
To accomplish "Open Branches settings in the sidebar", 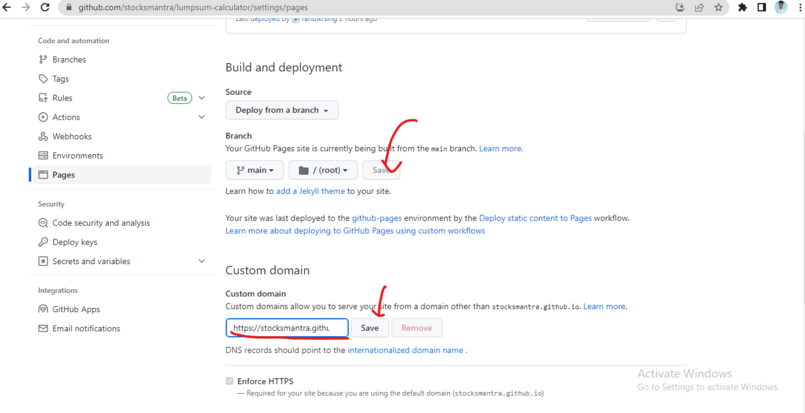I will 69,60.
